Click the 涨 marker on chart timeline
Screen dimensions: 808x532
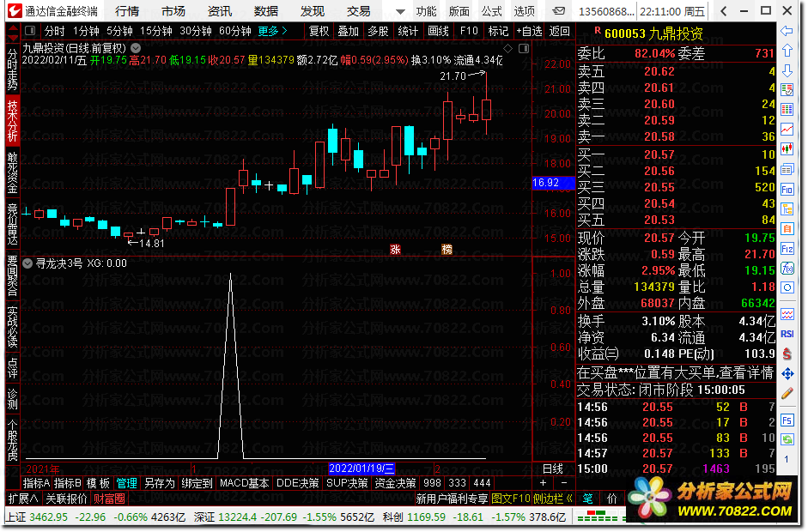pos(395,249)
